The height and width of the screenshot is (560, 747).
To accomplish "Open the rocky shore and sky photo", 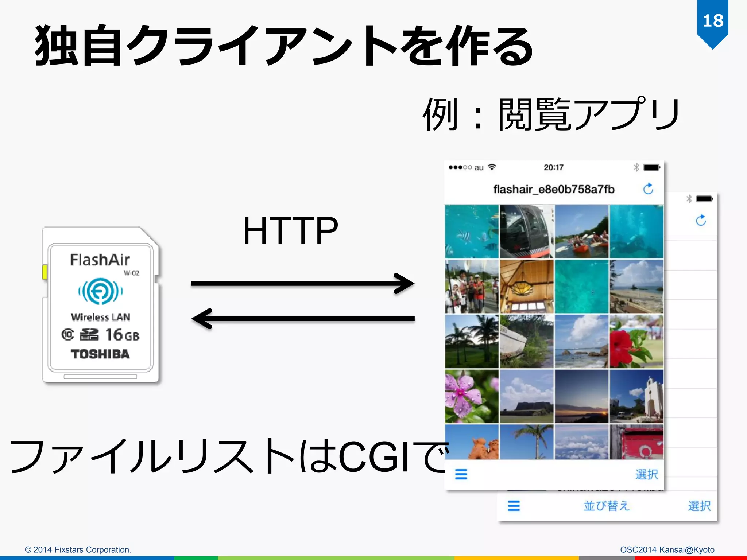I will (x=582, y=342).
